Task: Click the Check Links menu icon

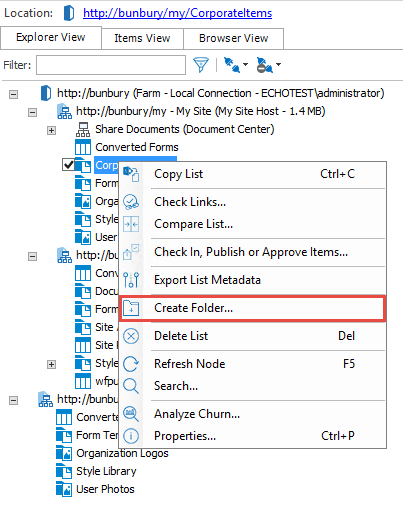Action: coord(131,202)
